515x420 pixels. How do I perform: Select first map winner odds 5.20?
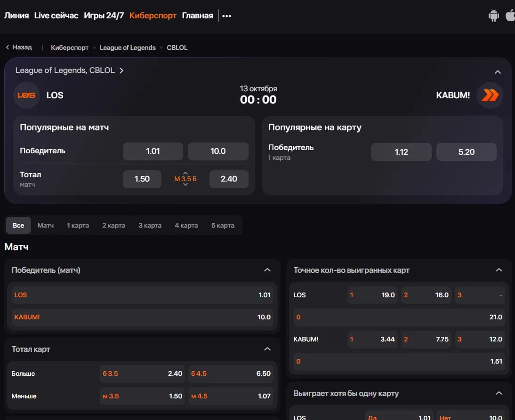[x=467, y=152]
